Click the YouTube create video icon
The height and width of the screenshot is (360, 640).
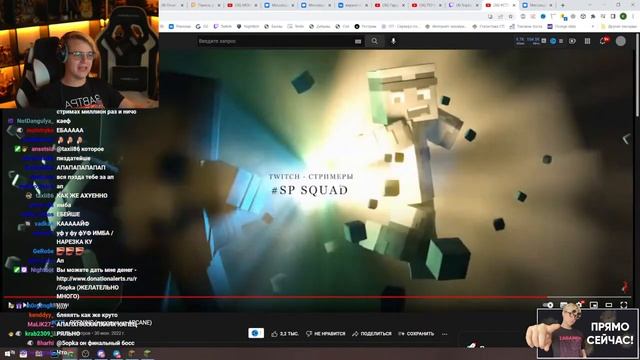click(572, 41)
